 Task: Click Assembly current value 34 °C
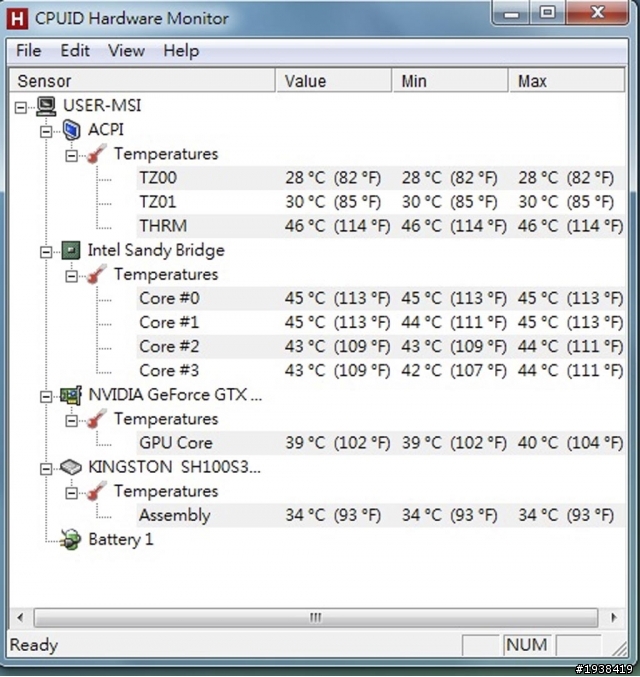(x=333, y=515)
